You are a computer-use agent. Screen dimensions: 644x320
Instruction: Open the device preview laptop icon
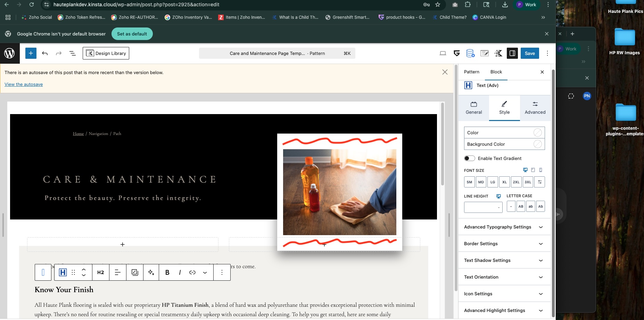(443, 53)
